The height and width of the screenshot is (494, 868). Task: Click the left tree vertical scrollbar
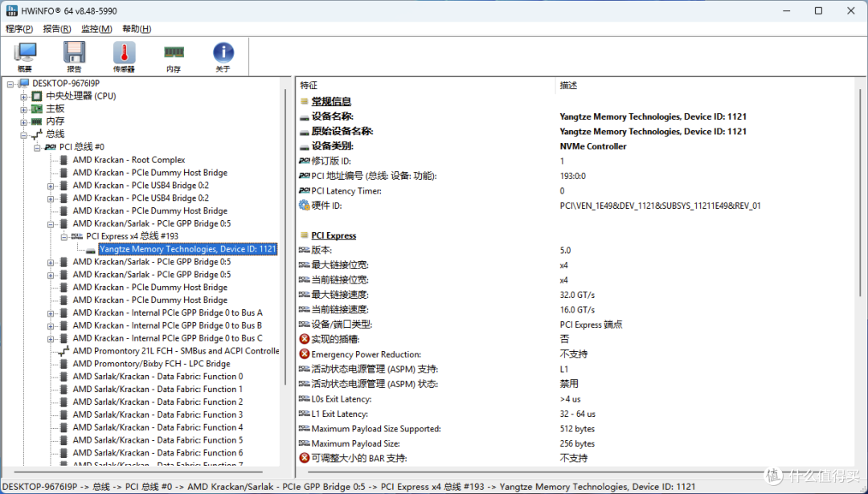285,238
